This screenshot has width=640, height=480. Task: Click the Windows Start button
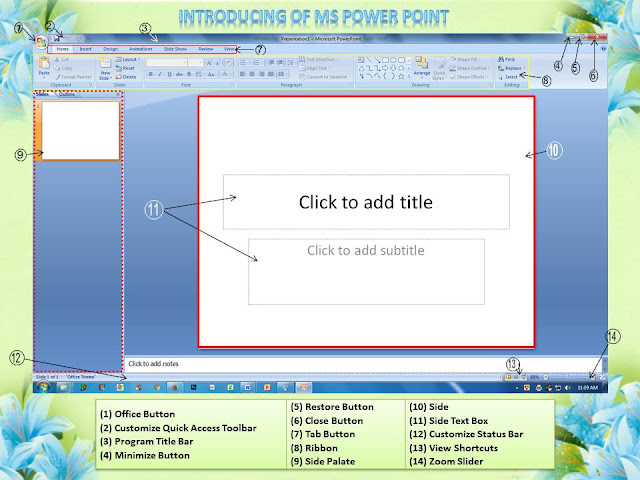(x=42, y=387)
